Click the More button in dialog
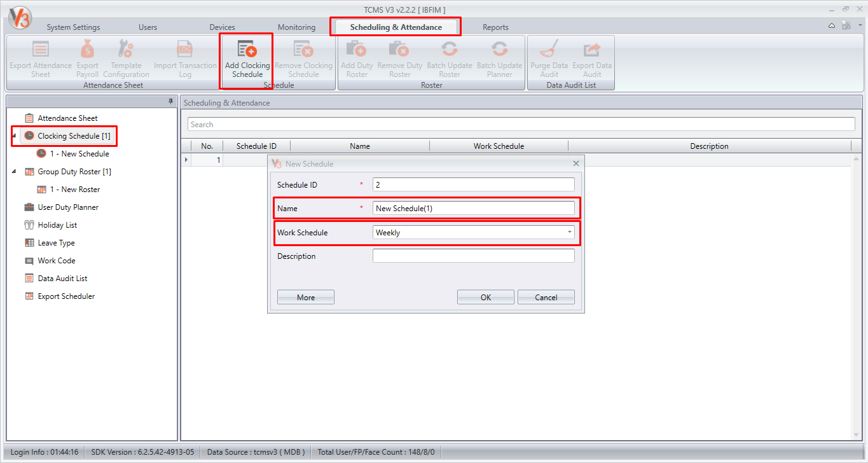The image size is (868, 463). pos(306,297)
